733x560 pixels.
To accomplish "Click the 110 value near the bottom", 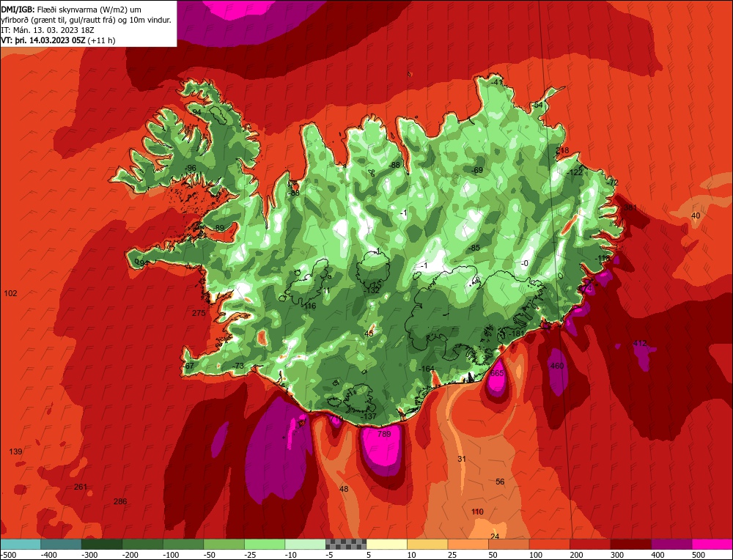I will (x=477, y=512).
